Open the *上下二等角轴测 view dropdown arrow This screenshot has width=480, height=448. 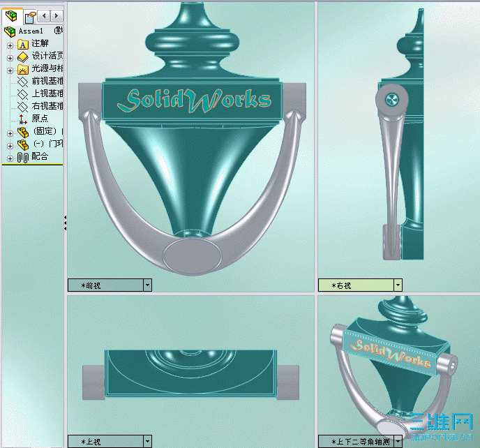[398, 441]
